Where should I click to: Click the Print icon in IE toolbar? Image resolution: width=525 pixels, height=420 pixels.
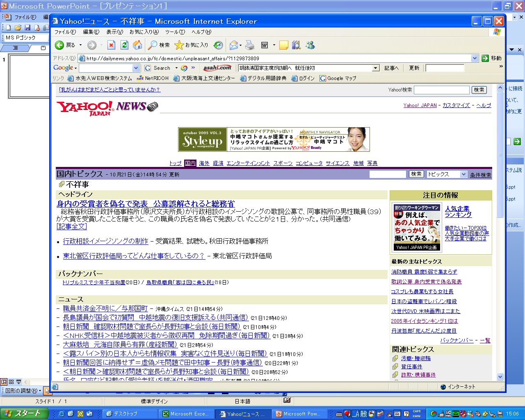click(250, 45)
